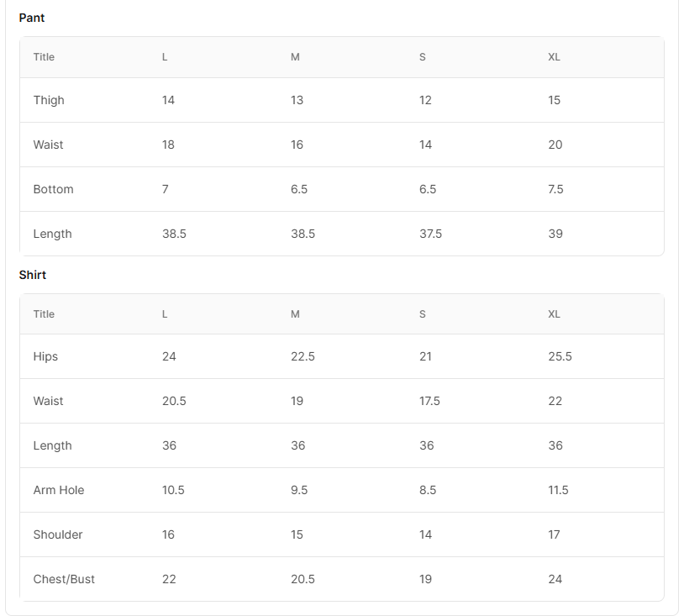The width and height of the screenshot is (684, 616).
Task: Select the Bottom row label
Action: [x=53, y=189]
